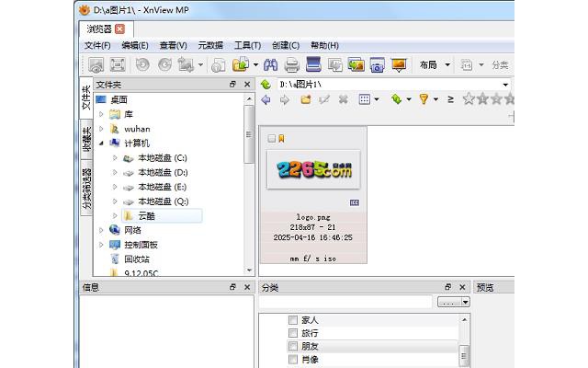Open the 文件(F) menu
This screenshot has height=368, width=588.
(97, 45)
